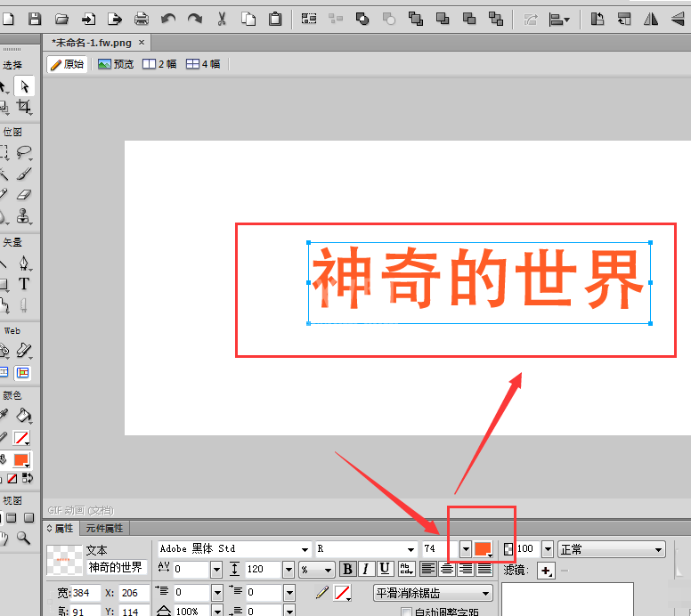691x616 pixels.
Task: Set text to right alignment
Action: pyautogui.click(x=466, y=570)
